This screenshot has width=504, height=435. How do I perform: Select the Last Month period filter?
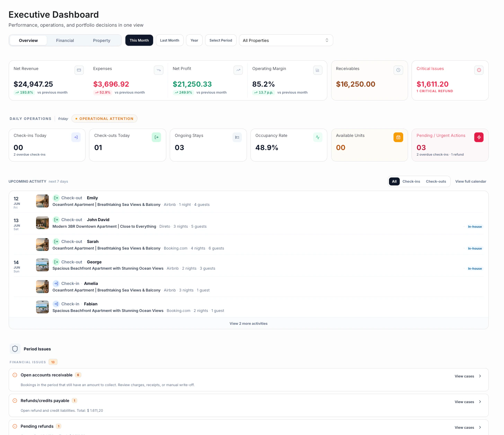point(170,40)
